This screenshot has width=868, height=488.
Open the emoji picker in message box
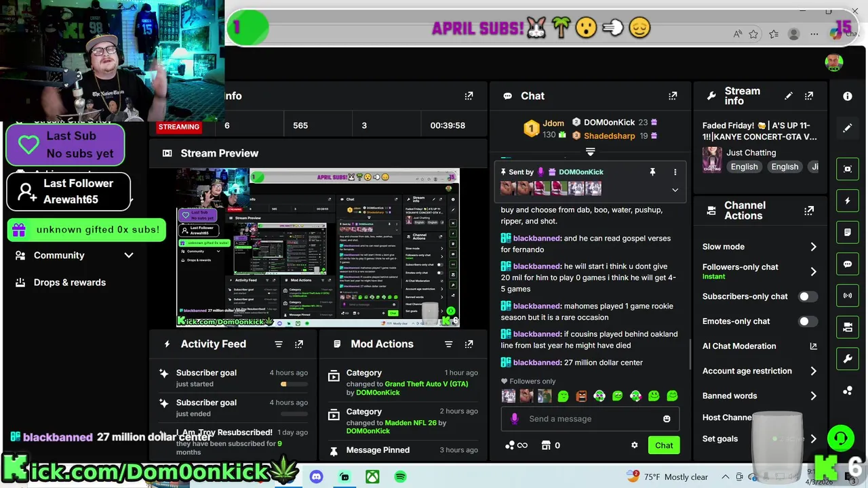point(667,419)
